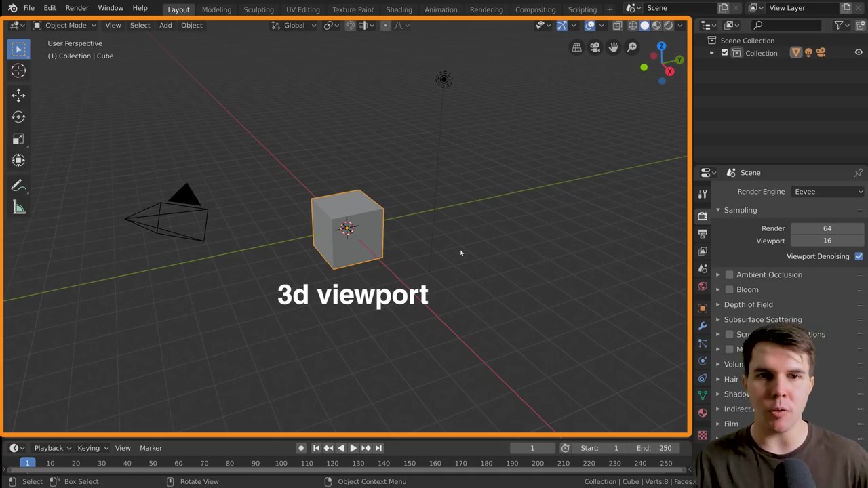The image size is (868, 488).
Task: Open the Global transform orientation dropdown
Action: point(294,25)
